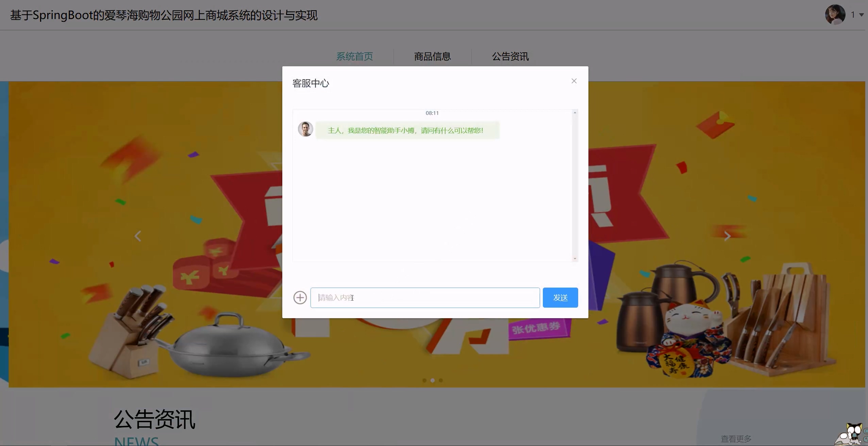Image resolution: width=868 pixels, height=446 pixels.
Task: Open the 系统首页 tab
Action: click(354, 56)
